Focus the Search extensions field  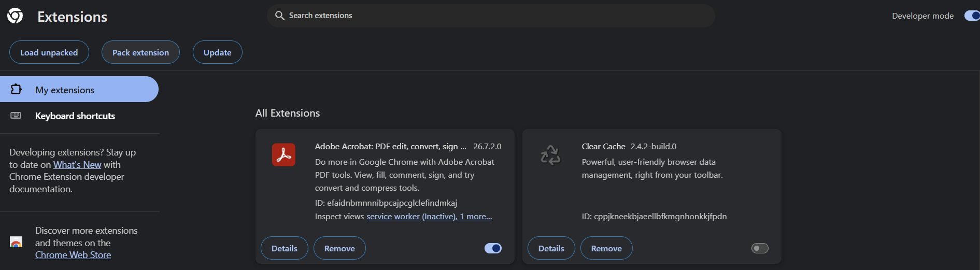pyautogui.click(x=491, y=16)
